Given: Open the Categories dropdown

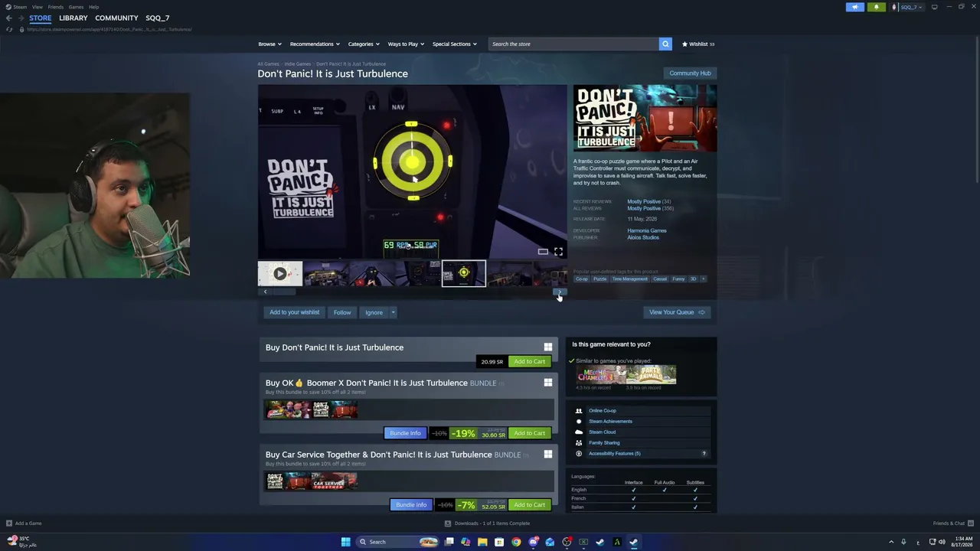Looking at the screenshot, I should [364, 44].
